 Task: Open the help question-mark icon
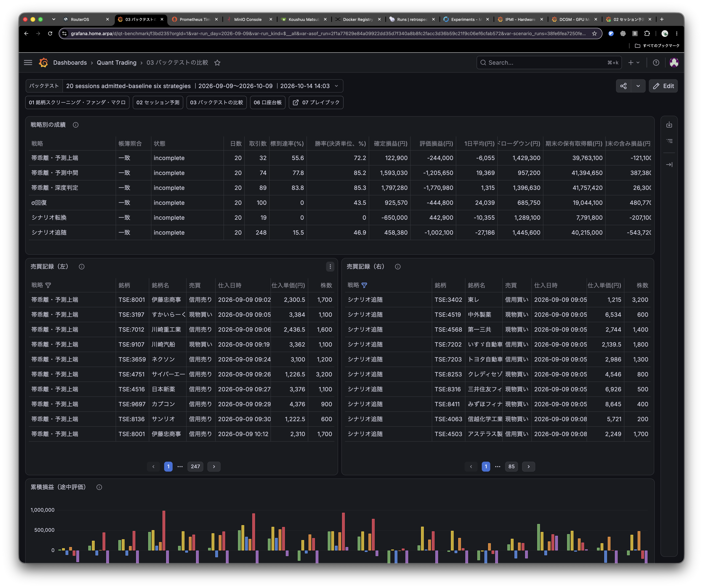[656, 63]
